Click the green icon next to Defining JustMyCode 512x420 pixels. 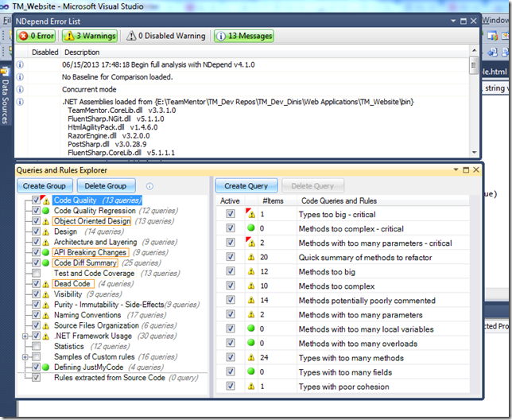[x=46, y=367]
